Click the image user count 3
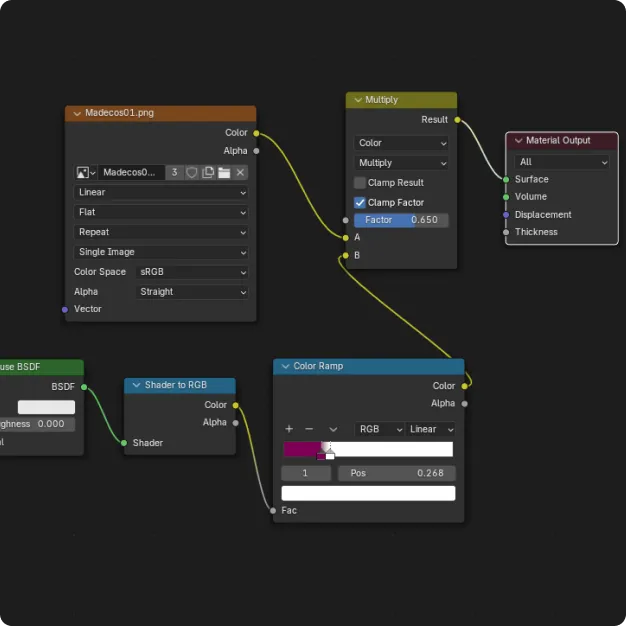 [174, 172]
